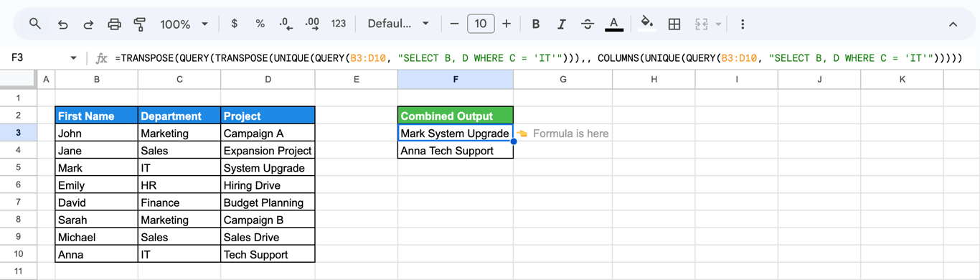The height and width of the screenshot is (280, 980).
Task: Select the cell Mark System Upgrade
Action: coord(456,133)
